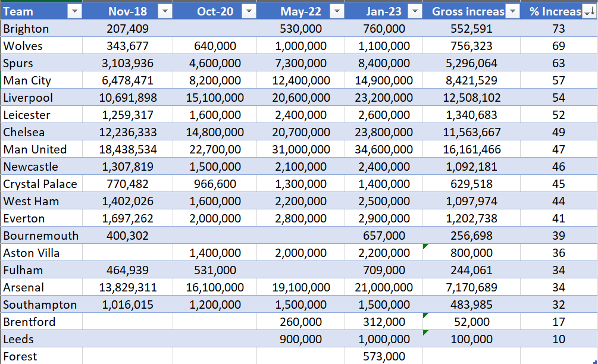Select the Wolves team cell

42,46
